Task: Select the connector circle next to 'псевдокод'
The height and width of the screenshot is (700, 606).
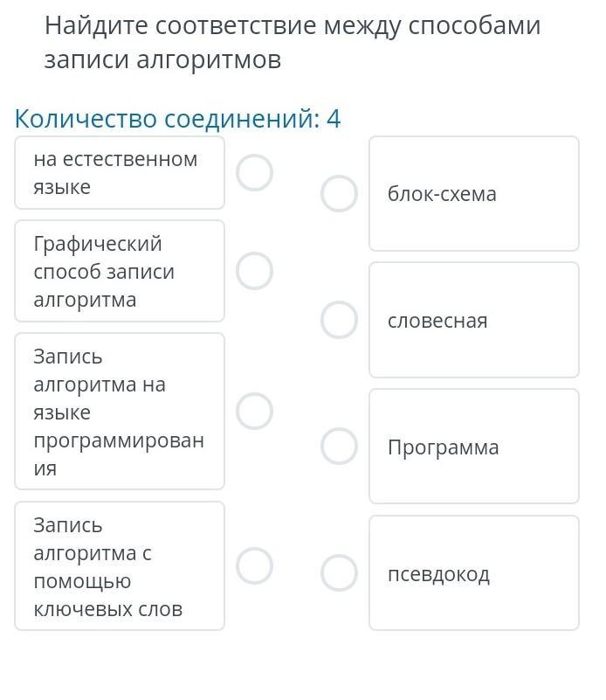Action: point(339,572)
